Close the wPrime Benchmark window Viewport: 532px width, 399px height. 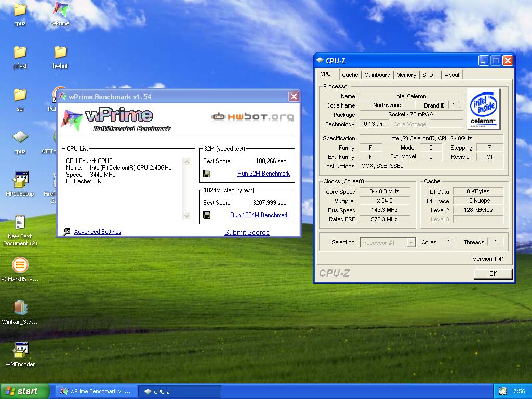[294, 97]
